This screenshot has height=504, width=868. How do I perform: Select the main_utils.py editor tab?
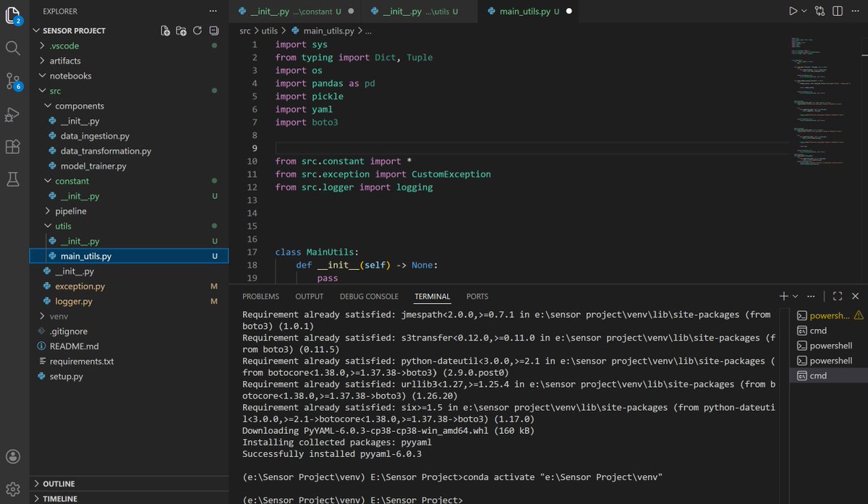[527, 11]
